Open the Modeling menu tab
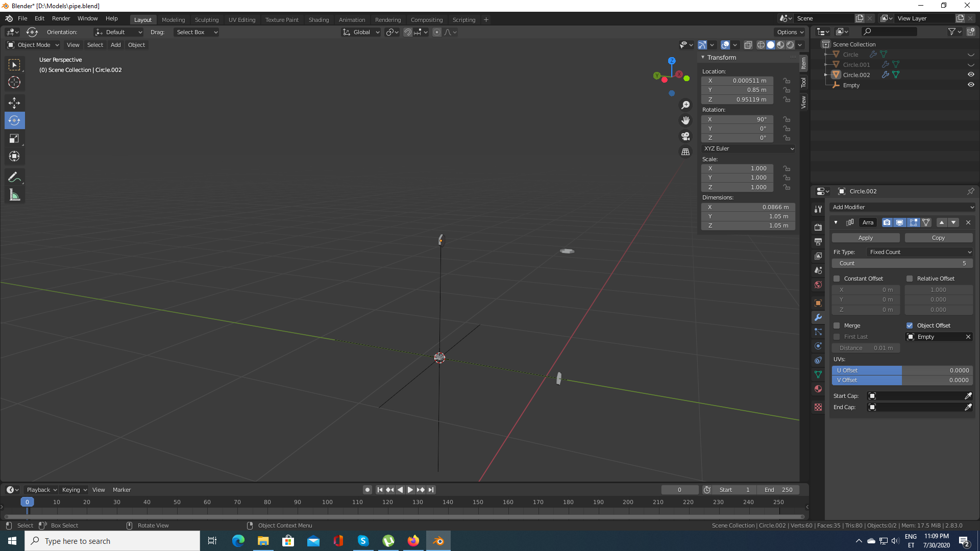Image resolution: width=980 pixels, height=551 pixels. click(173, 19)
